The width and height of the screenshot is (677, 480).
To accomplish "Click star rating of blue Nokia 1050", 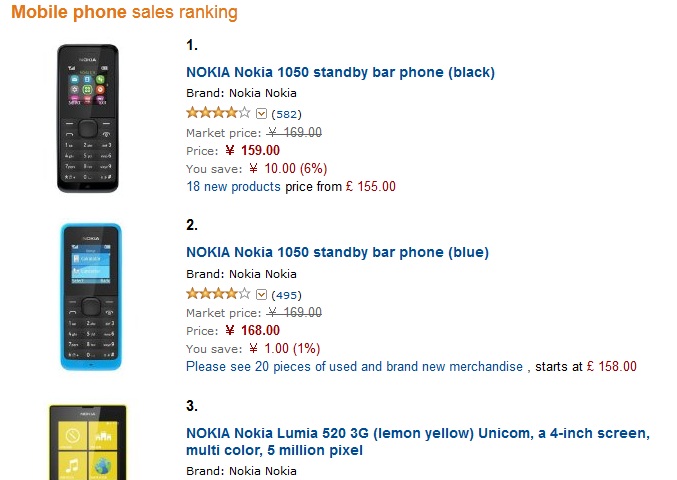I will (218, 293).
